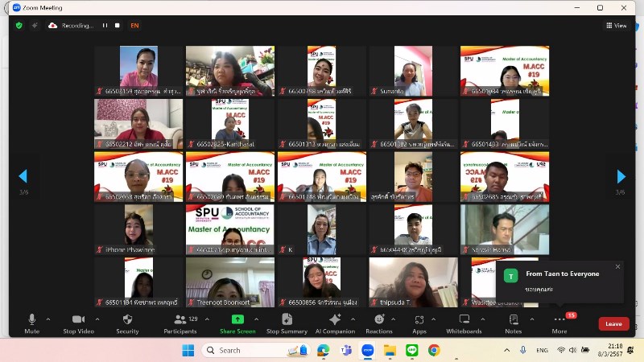Image resolution: width=644 pixels, height=362 pixels.
Task: Select the iPhone Phawinee video tile
Action: [x=138, y=229]
